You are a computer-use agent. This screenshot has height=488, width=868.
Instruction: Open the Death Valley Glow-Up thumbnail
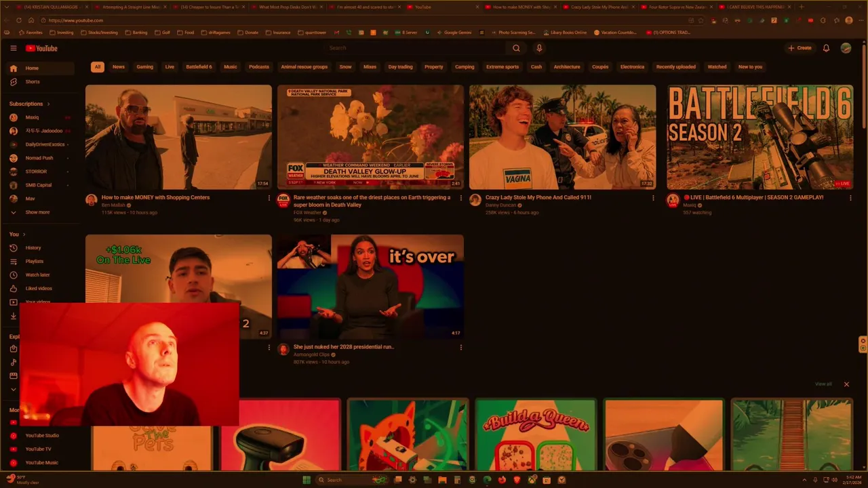[370, 137]
